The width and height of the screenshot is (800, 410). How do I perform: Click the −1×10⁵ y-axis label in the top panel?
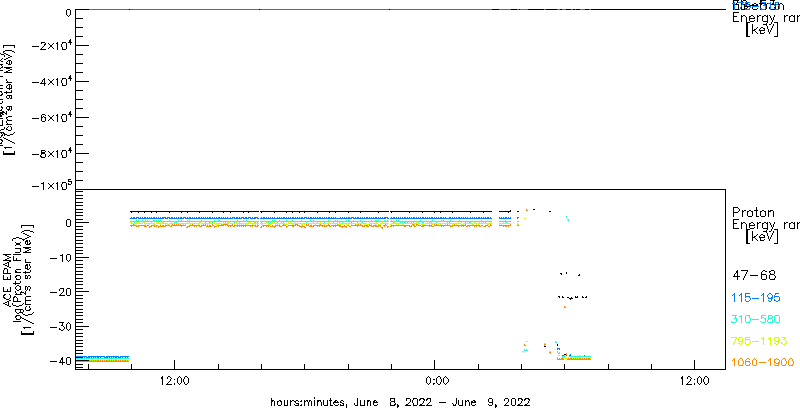click(x=52, y=185)
